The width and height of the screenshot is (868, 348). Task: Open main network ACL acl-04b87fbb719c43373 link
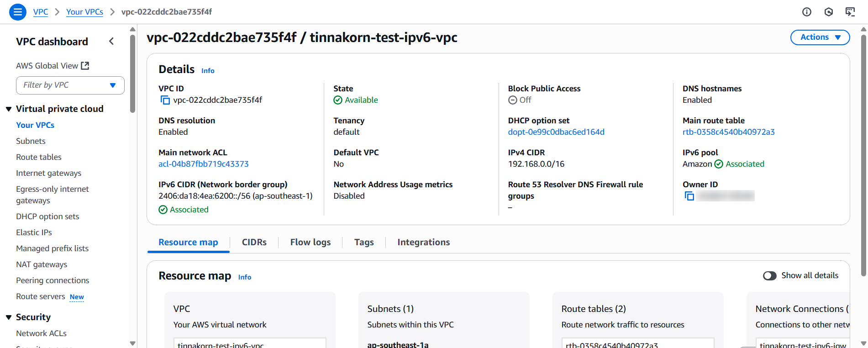coord(204,164)
